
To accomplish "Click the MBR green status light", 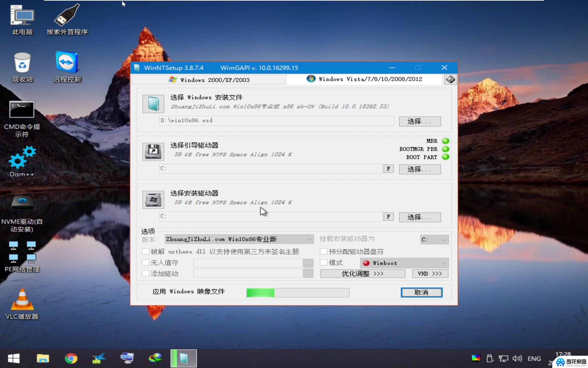I will pyautogui.click(x=446, y=141).
